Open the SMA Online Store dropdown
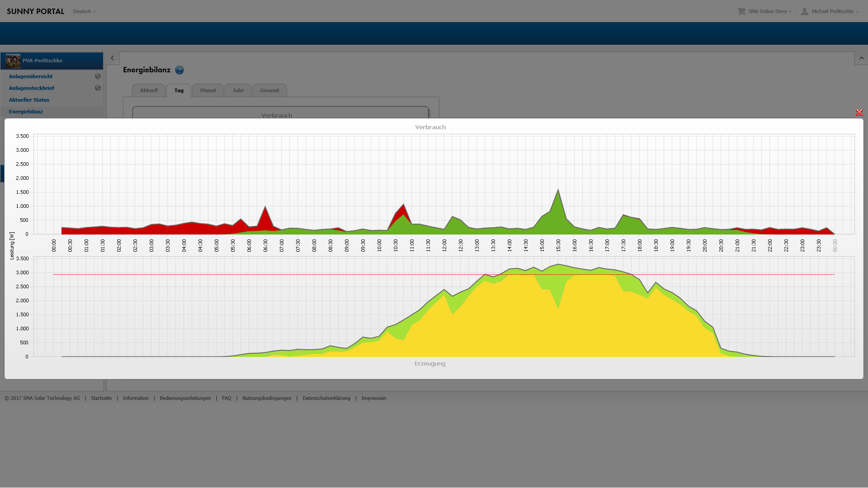This screenshot has height=488, width=868. (769, 11)
